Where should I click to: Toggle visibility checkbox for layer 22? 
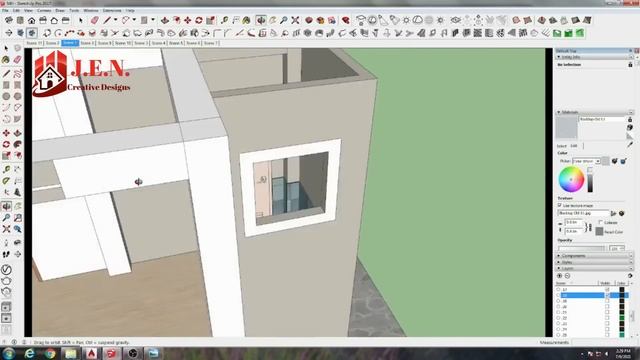pyautogui.click(x=607, y=318)
